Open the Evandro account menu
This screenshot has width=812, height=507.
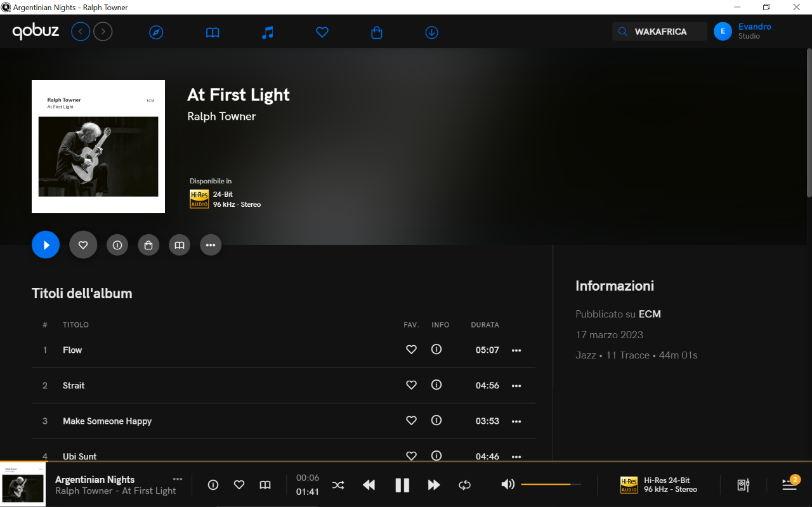click(743, 31)
